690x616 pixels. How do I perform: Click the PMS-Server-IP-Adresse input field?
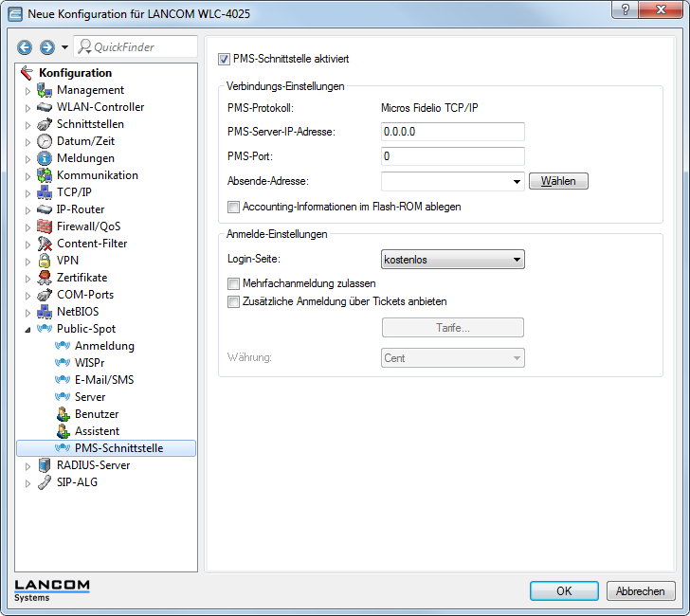click(453, 132)
